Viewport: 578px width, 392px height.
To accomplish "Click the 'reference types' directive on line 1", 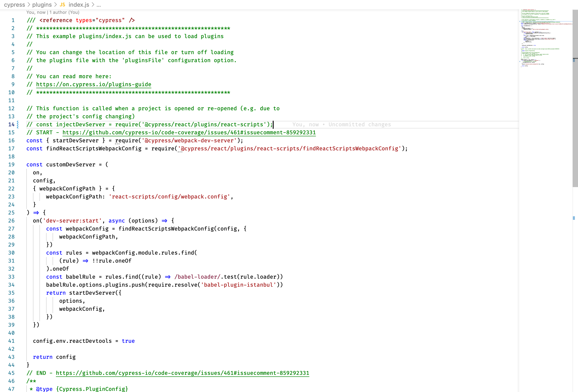I will (81, 20).
